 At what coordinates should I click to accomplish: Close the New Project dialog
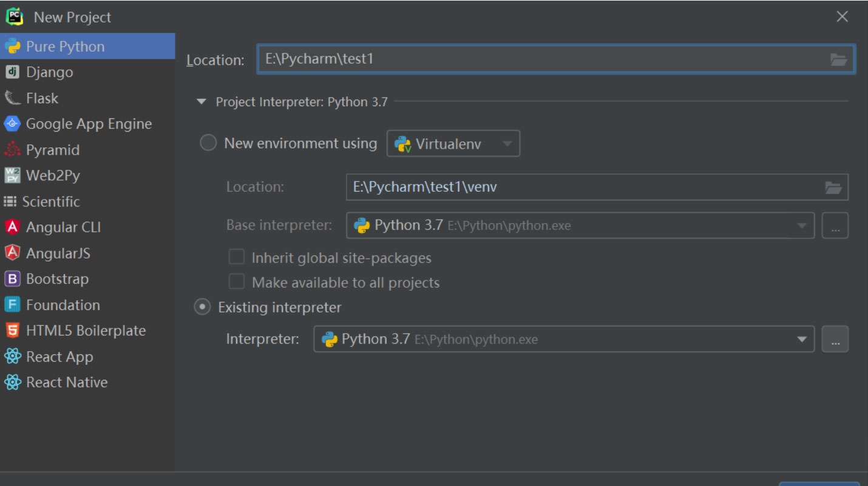click(842, 17)
